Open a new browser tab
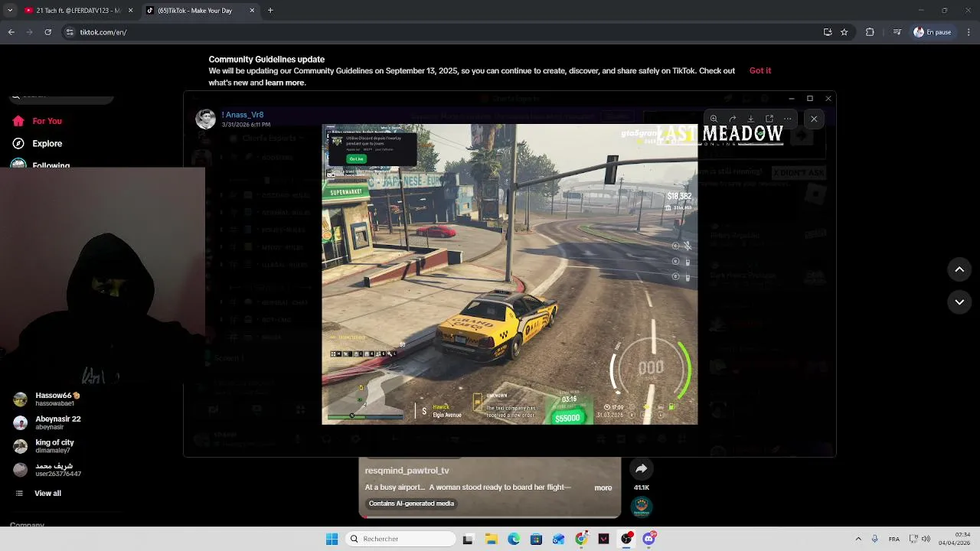The height and width of the screenshot is (551, 980). coord(270,11)
